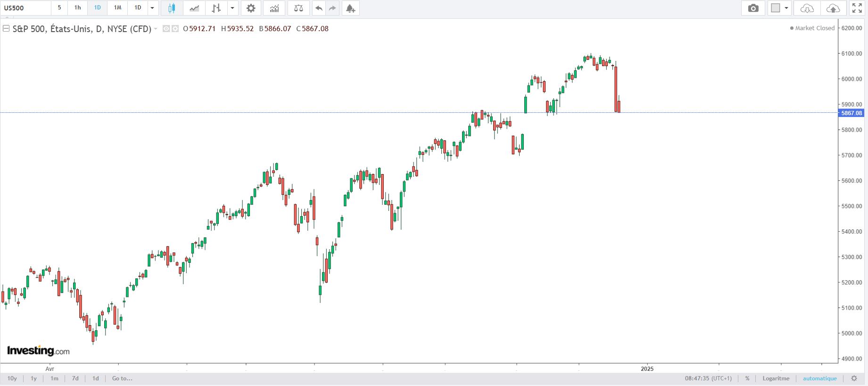Screen dimensions: 868x386
Task: Open chart settings gear in top toolbar
Action: coord(251,8)
